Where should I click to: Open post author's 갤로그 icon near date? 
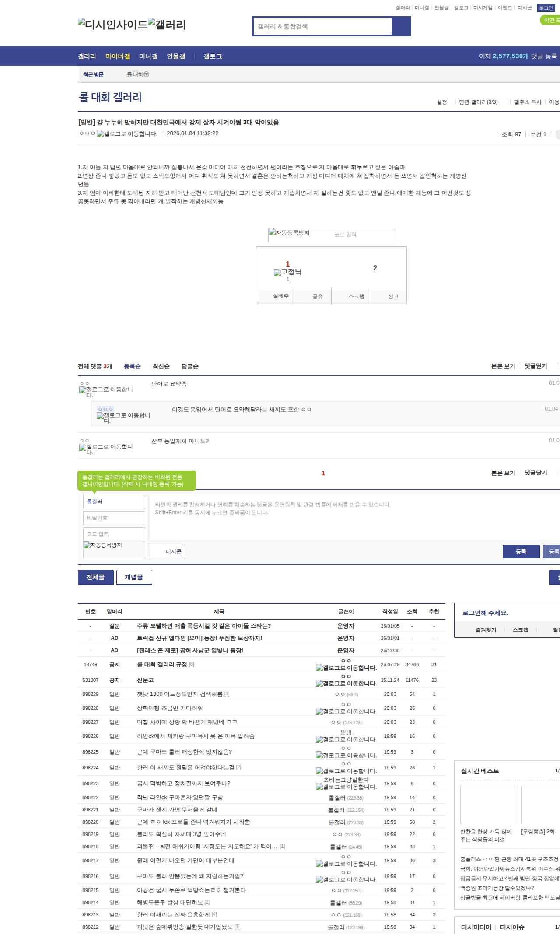(127, 134)
